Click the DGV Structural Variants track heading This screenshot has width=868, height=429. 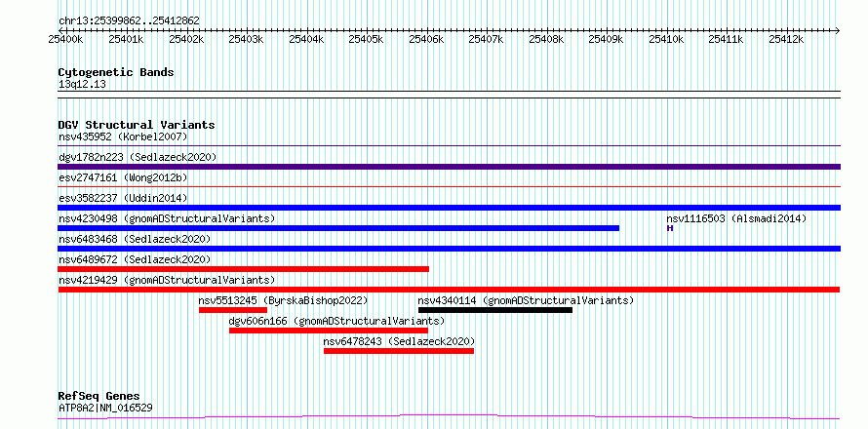coord(137,125)
